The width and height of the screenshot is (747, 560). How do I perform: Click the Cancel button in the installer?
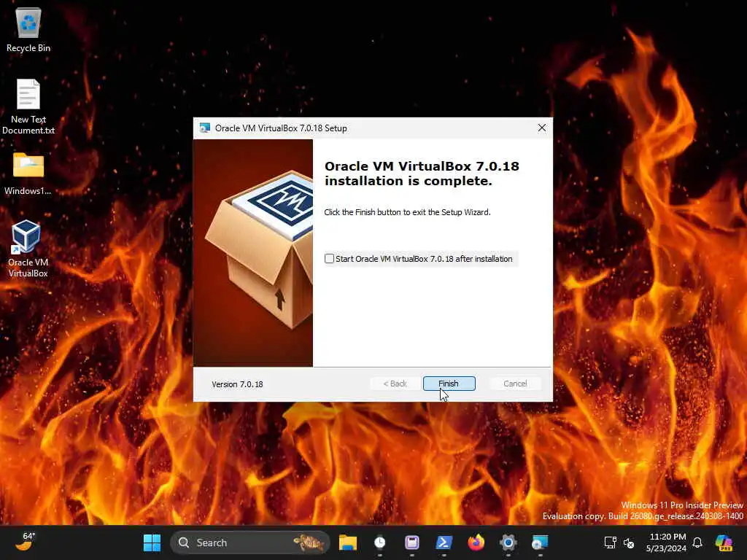click(x=515, y=384)
